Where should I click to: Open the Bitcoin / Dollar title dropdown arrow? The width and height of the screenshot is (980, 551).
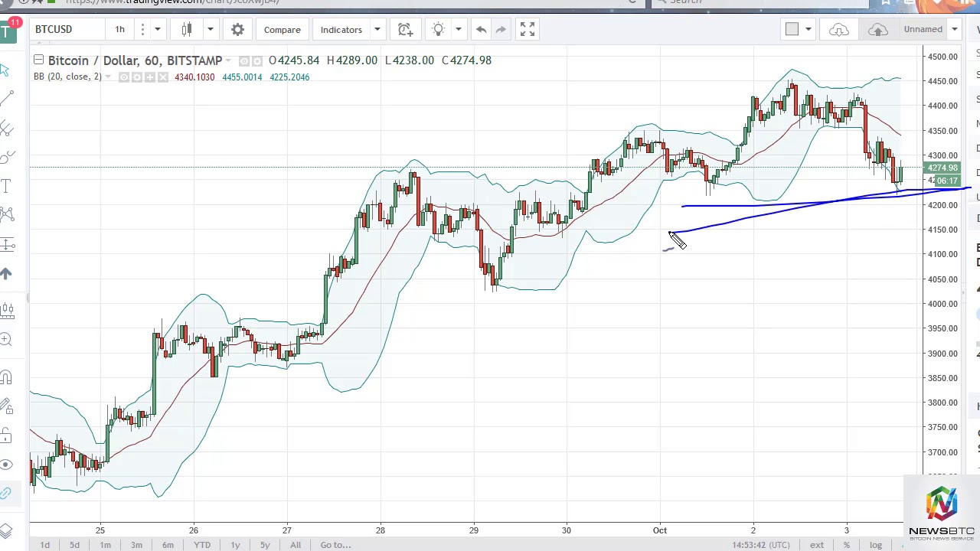[228, 60]
